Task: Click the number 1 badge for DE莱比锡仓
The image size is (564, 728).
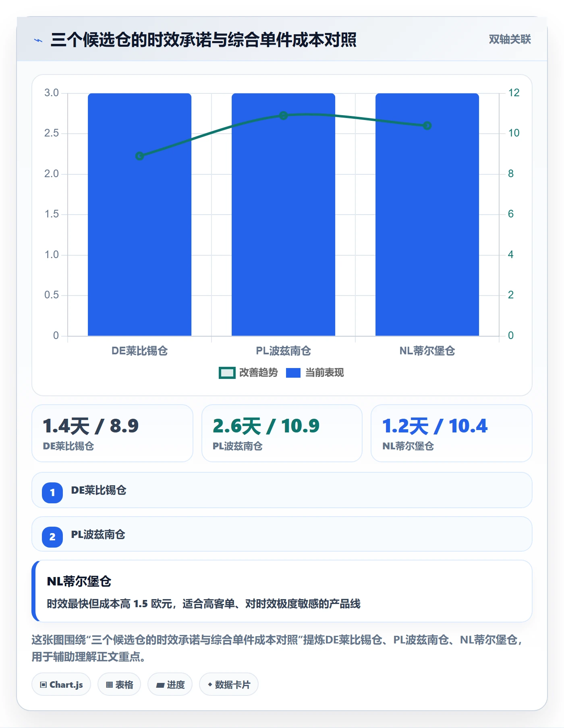Action: pyautogui.click(x=52, y=492)
